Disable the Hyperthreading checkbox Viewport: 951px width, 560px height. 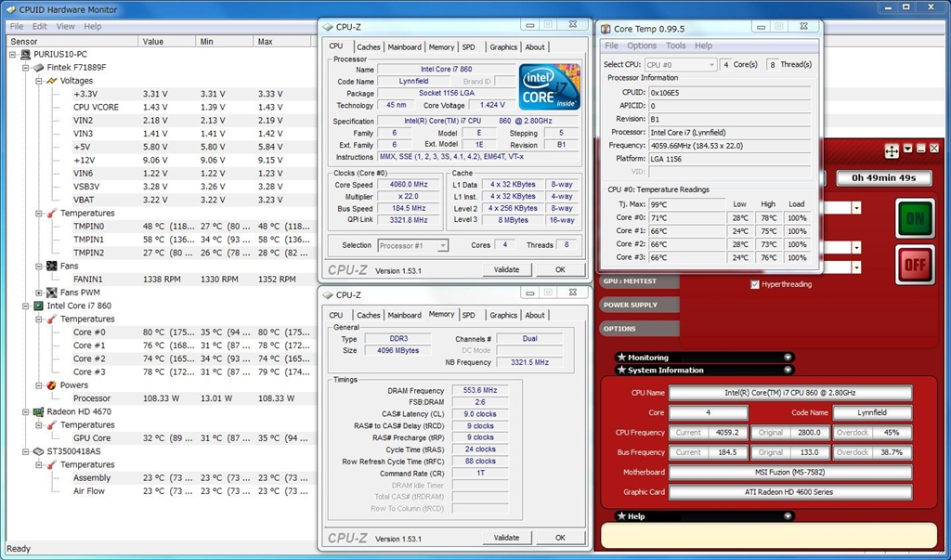(755, 284)
